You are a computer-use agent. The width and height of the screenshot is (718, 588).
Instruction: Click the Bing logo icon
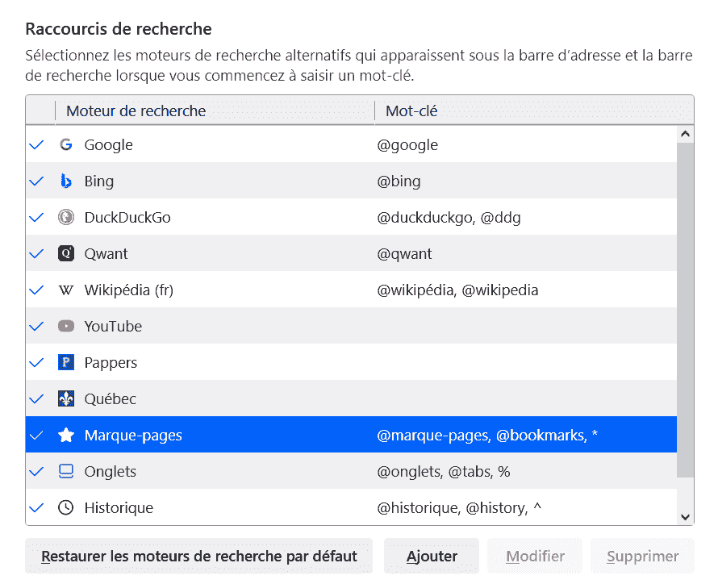(66, 181)
